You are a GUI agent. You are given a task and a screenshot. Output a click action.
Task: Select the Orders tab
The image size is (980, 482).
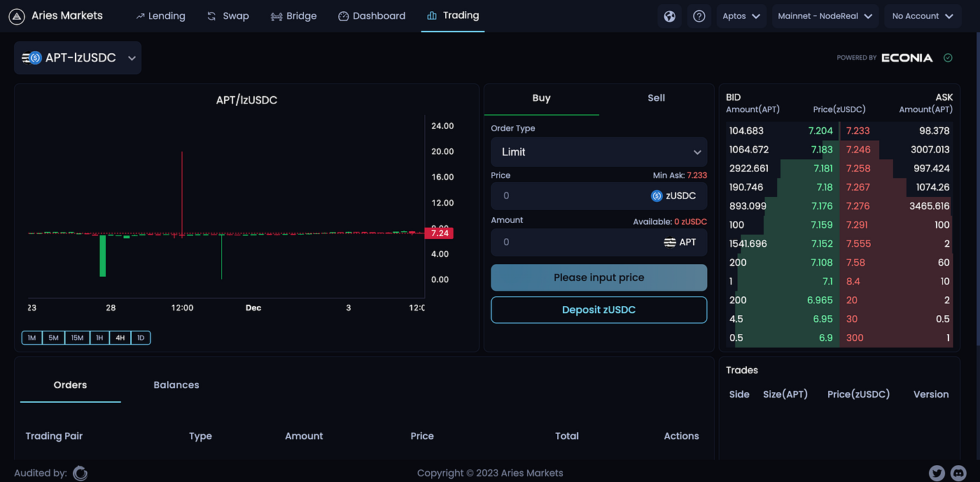coord(71,385)
